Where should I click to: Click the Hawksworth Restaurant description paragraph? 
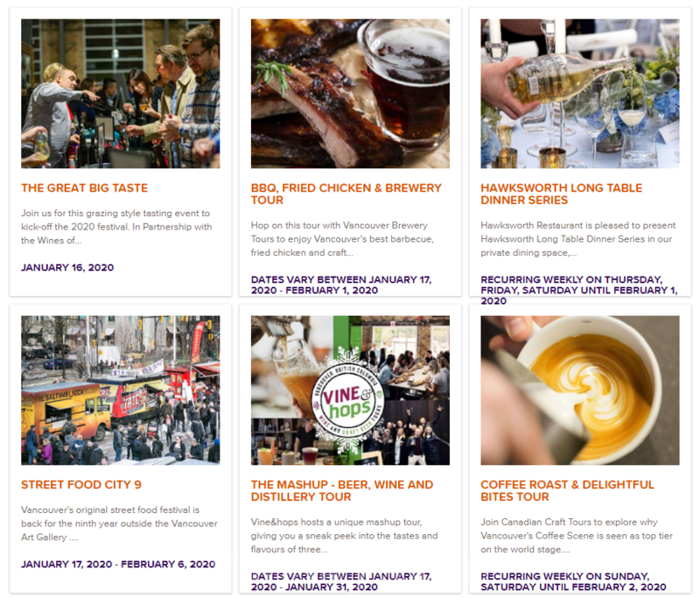pos(578,239)
